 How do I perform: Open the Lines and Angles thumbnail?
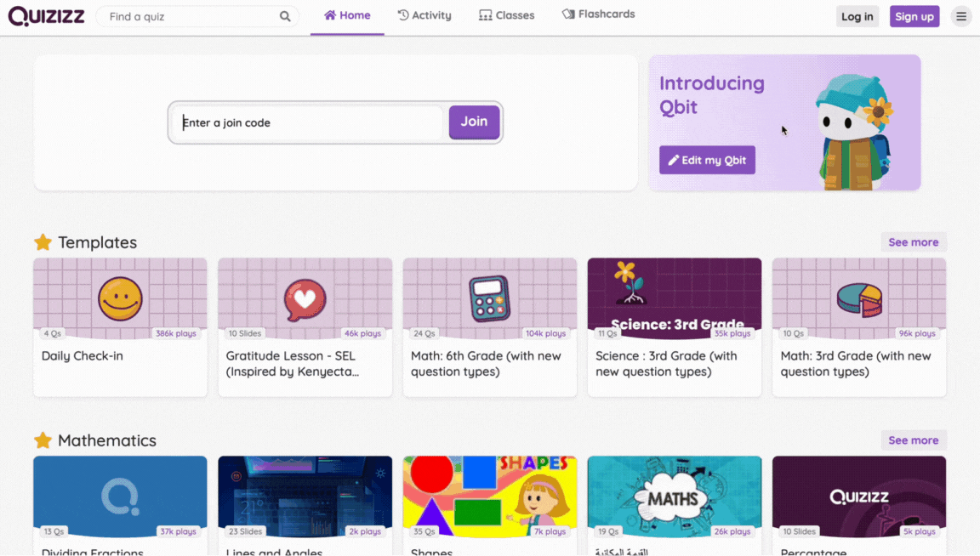click(x=305, y=496)
